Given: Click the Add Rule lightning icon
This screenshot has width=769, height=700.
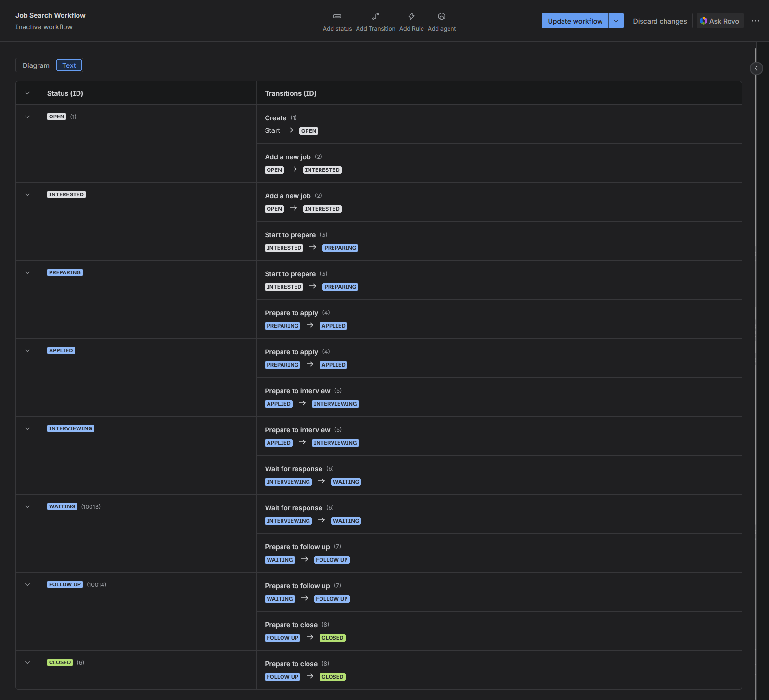Looking at the screenshot, I should point(411,16).
